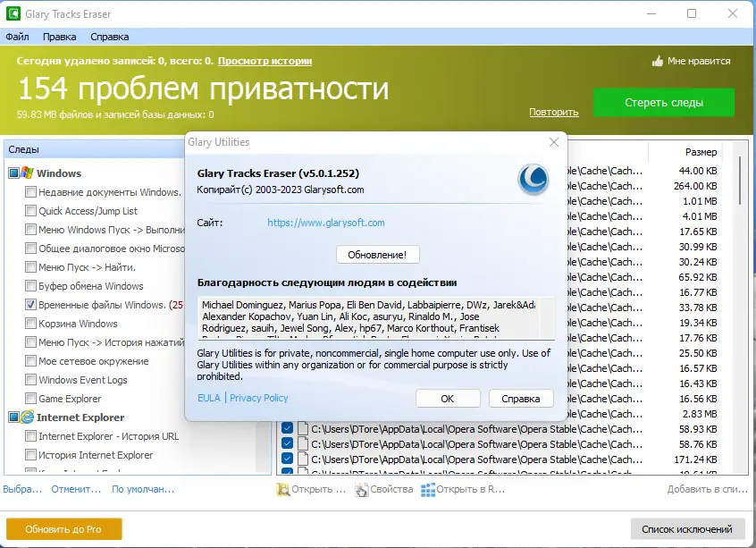Select Меню Пуск -> Найти item
Viewport: 756px width, 548px height.
pos(87,266)
